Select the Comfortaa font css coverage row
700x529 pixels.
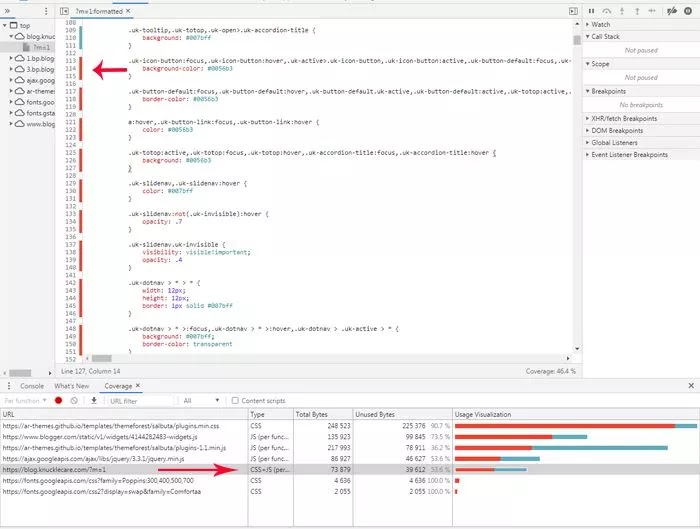350,492
